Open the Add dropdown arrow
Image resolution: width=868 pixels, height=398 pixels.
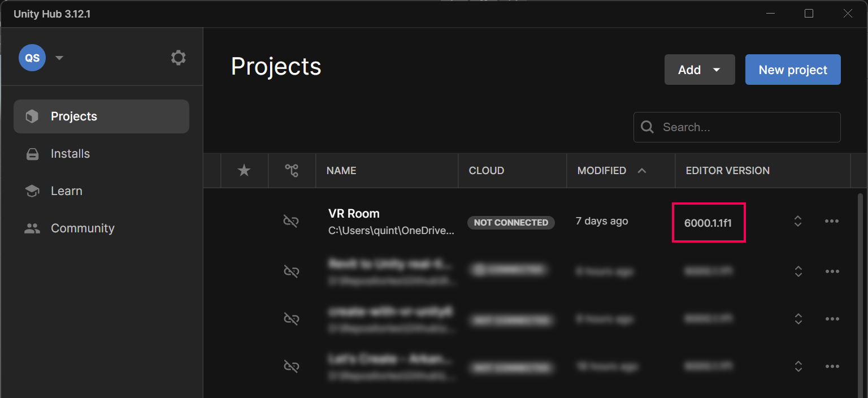[717, 70]
